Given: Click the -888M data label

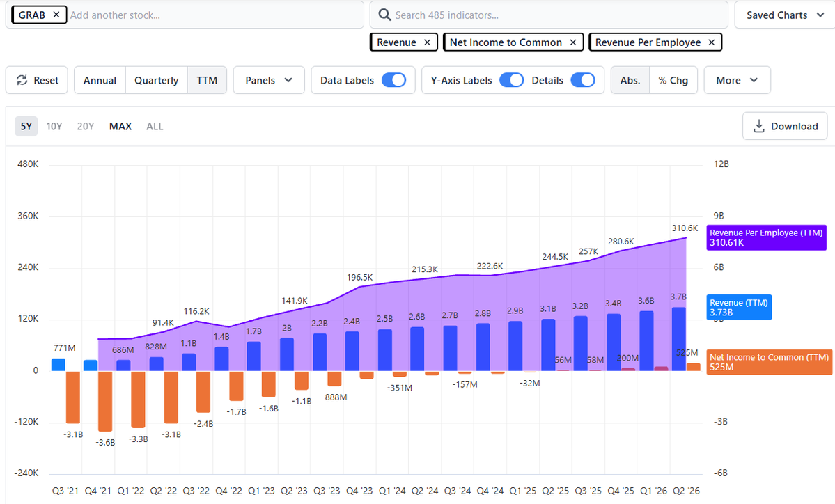Looking at the screenshot, I should click(334, 397).
